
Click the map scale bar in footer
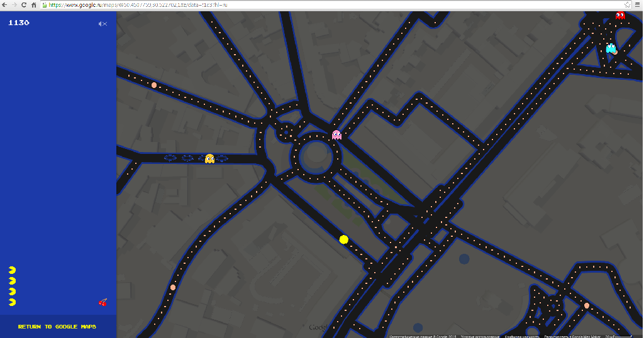pyautogui.click(x=619, y=336)
